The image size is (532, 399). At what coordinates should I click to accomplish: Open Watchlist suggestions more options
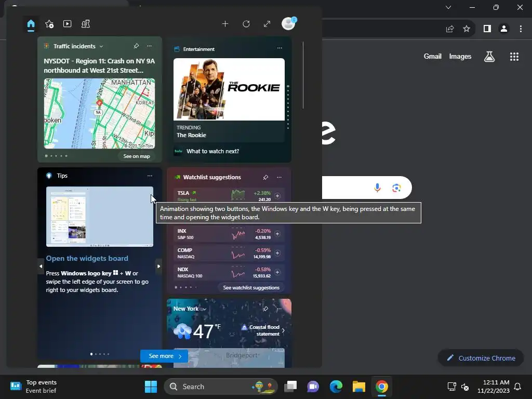click(x=279, y=177)
